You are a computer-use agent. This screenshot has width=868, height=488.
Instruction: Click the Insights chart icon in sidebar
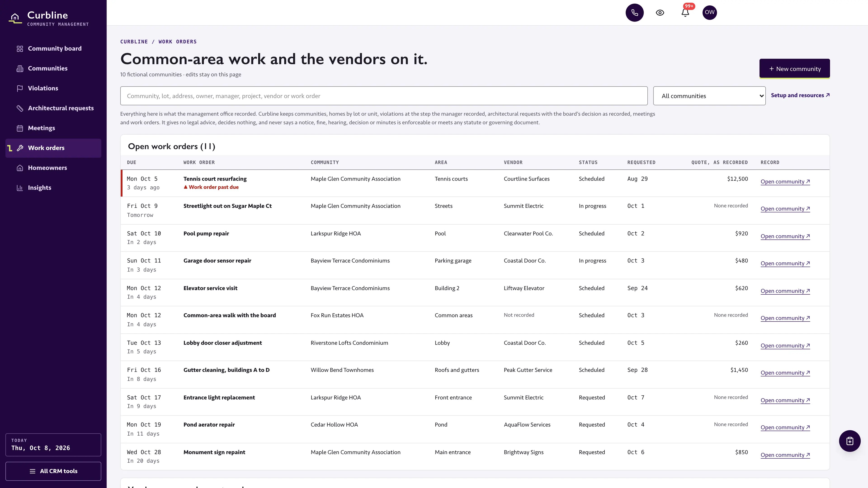click(20, 188)
